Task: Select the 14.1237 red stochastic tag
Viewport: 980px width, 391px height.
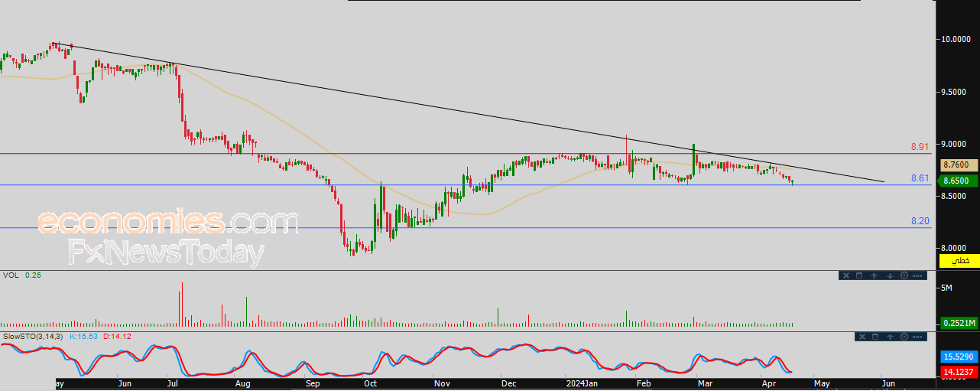Action: (959, 372)
